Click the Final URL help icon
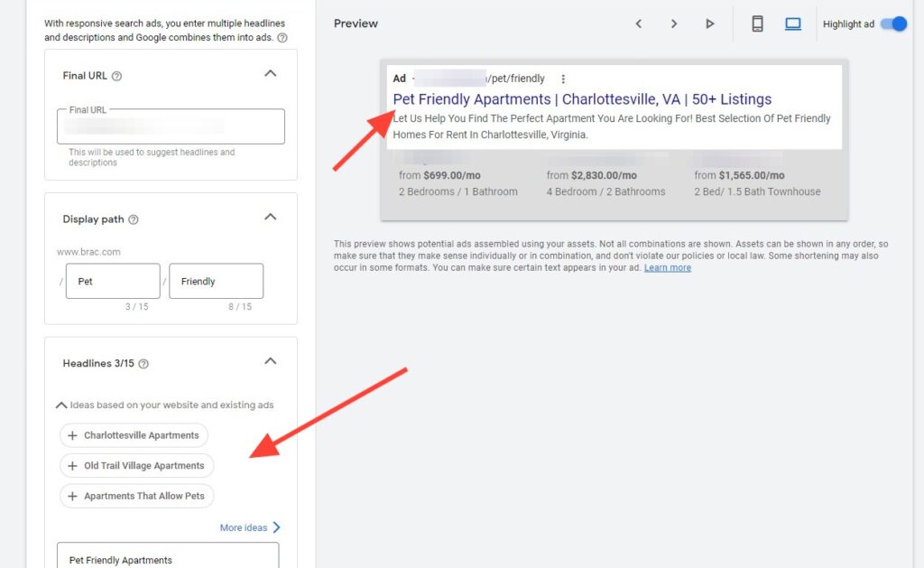924x568 pixels. (116, 76)
